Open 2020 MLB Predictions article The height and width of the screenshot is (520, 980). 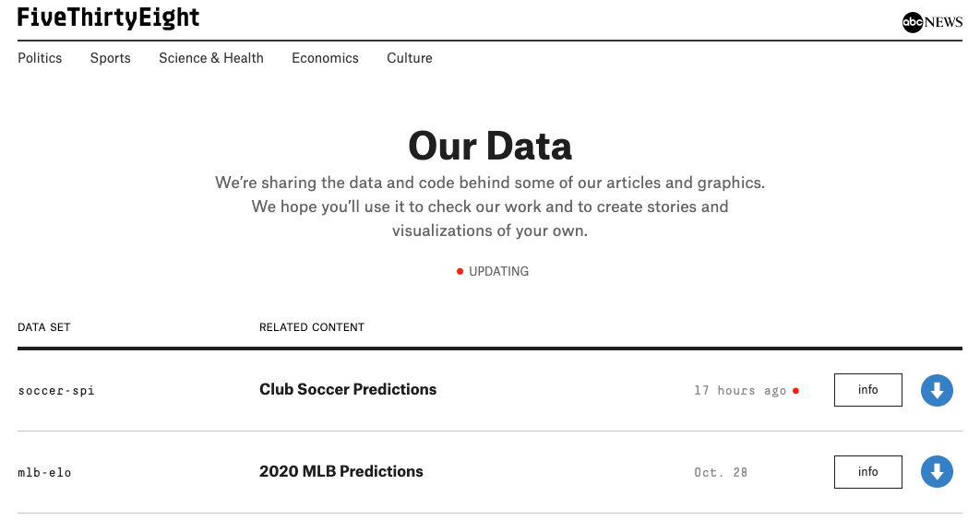point(341,471)
